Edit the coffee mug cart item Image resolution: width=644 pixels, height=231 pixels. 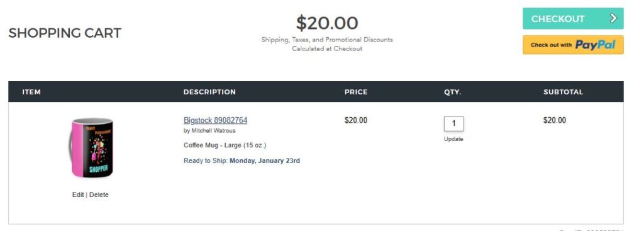point(78,195)
